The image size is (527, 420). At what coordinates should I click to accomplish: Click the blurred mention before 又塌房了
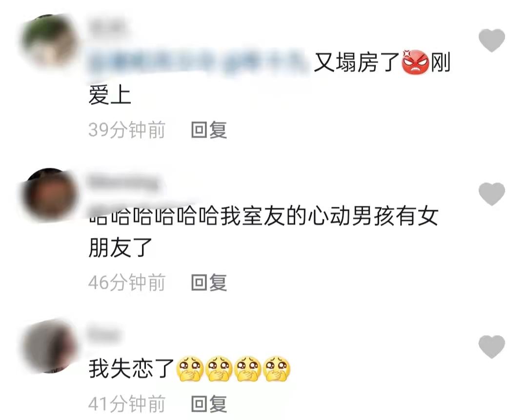click(x=198, y=62)
